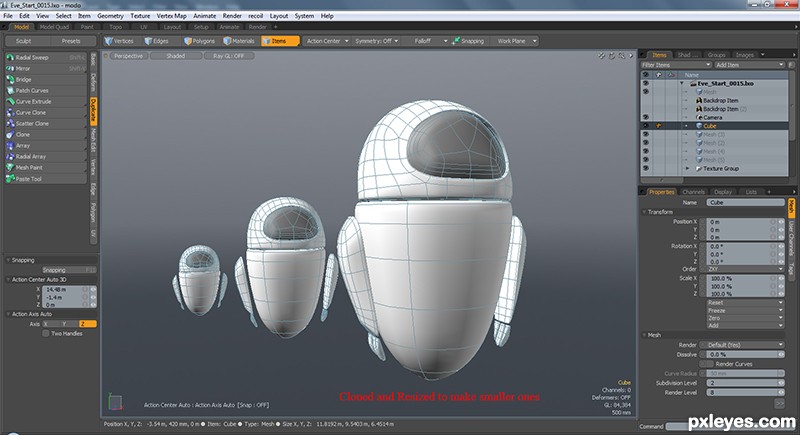The width and height of the screenshot is (800, 435).
Task: Click the Name field containing Cube
Action: 745,202
